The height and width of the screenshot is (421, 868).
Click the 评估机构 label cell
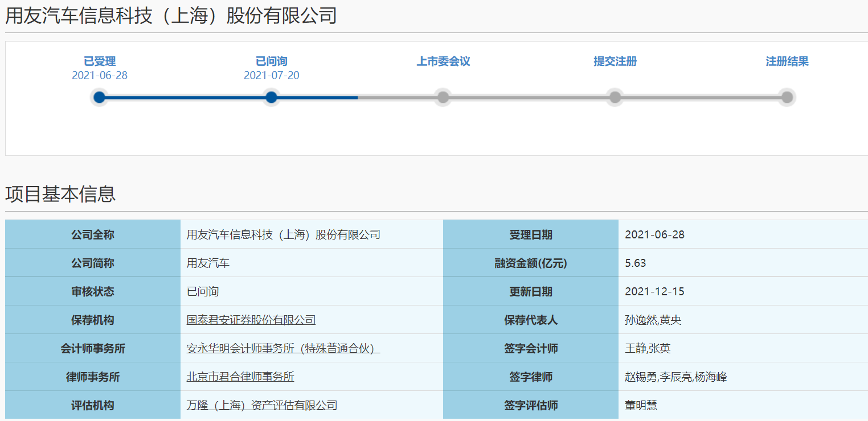93,405
